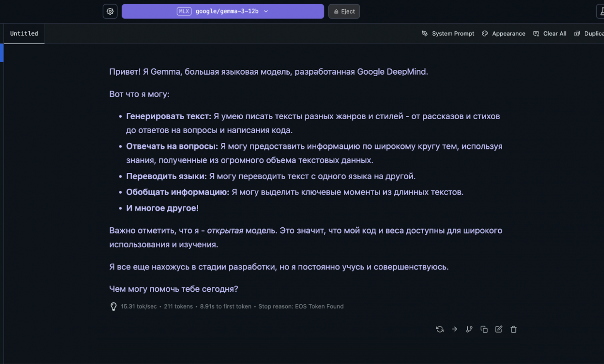Regenerate the Gemma response
Image resolution: width=604 pixels, height=364 pixels.
[x=440, y=329]
